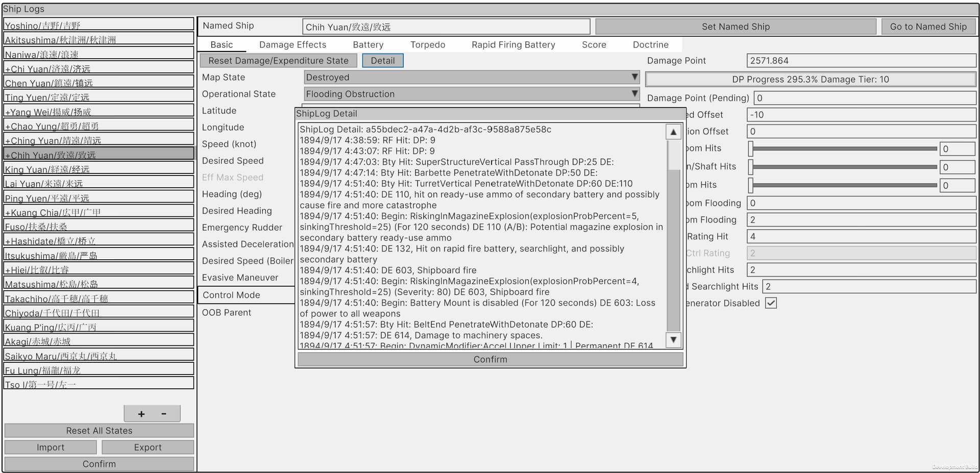Open the Torpedo tab

[427, 45]
